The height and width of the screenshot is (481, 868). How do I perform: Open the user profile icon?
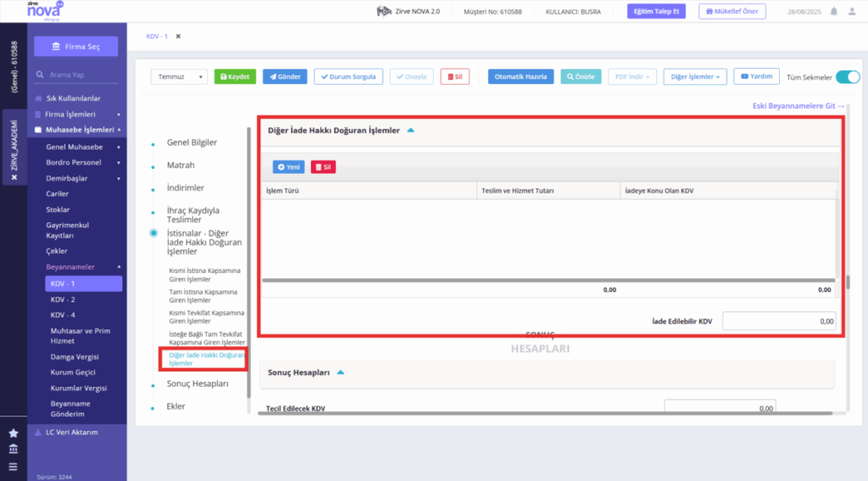pyautogui.click(x=852, y=11)
